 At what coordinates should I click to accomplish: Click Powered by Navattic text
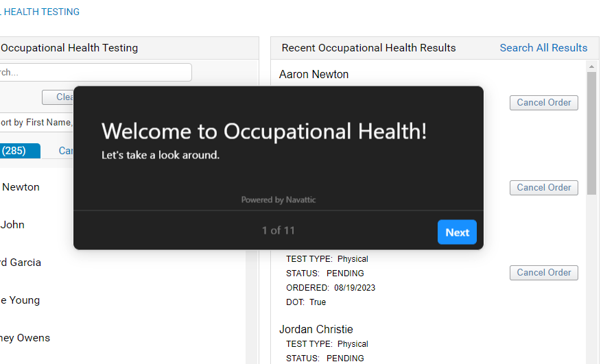[x=279, y=200]
